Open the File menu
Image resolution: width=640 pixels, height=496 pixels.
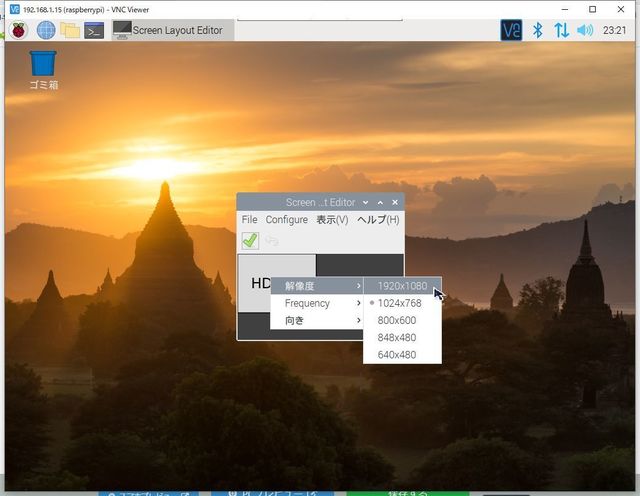249,220
